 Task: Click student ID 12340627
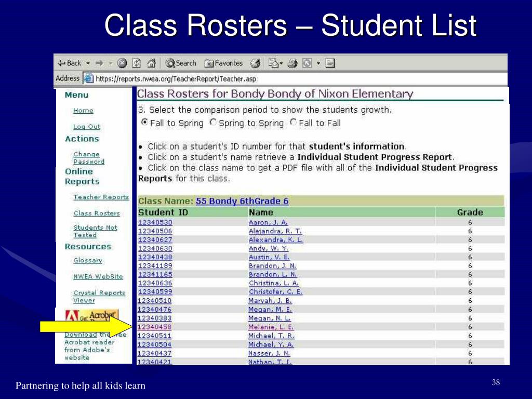pos(155,240)
